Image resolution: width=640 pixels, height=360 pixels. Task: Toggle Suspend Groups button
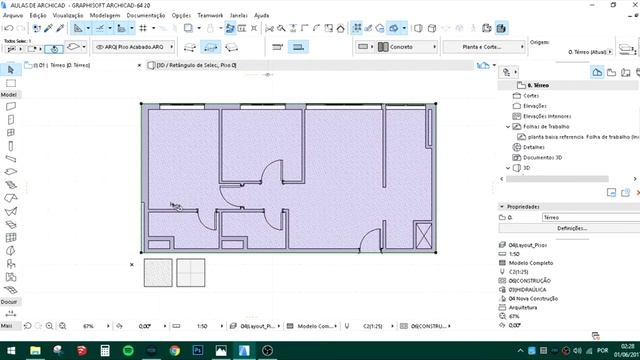357,28
